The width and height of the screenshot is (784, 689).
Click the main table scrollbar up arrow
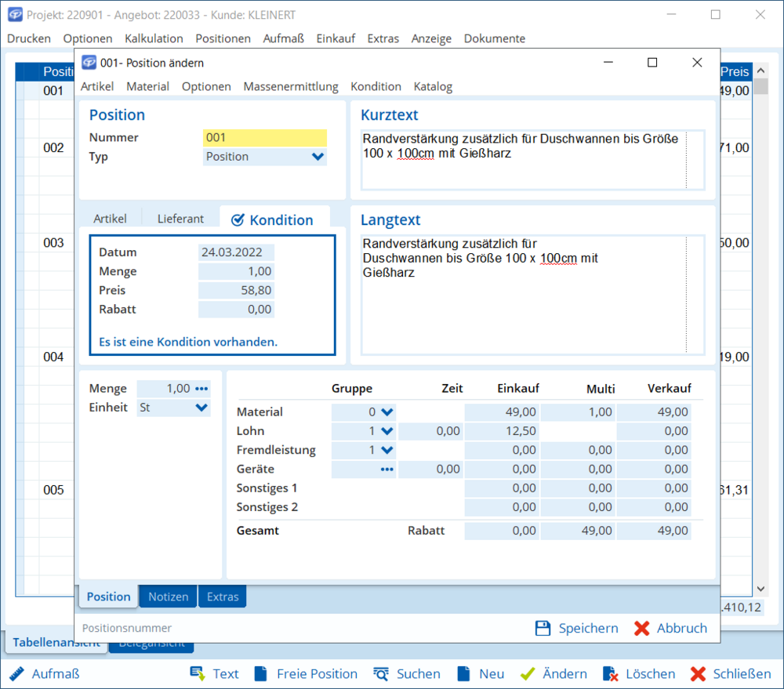tap(761, 71)
